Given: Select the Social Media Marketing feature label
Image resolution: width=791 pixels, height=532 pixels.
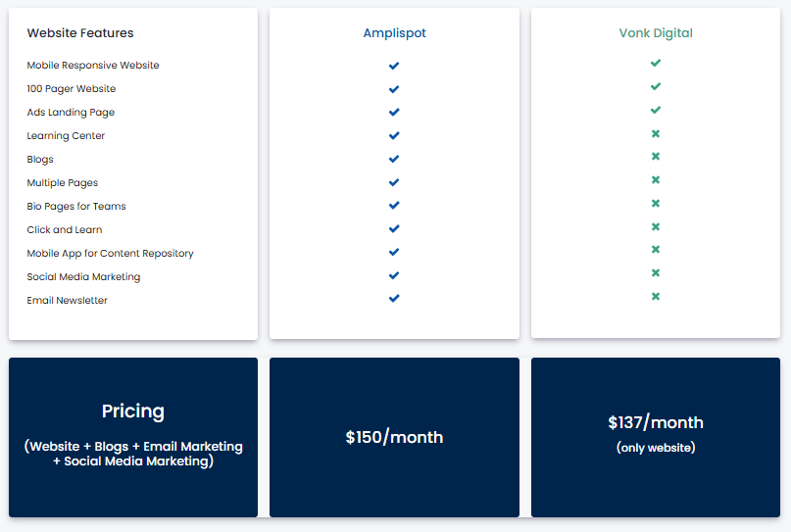Looking at the screenshot, I should tap(83, 277).
